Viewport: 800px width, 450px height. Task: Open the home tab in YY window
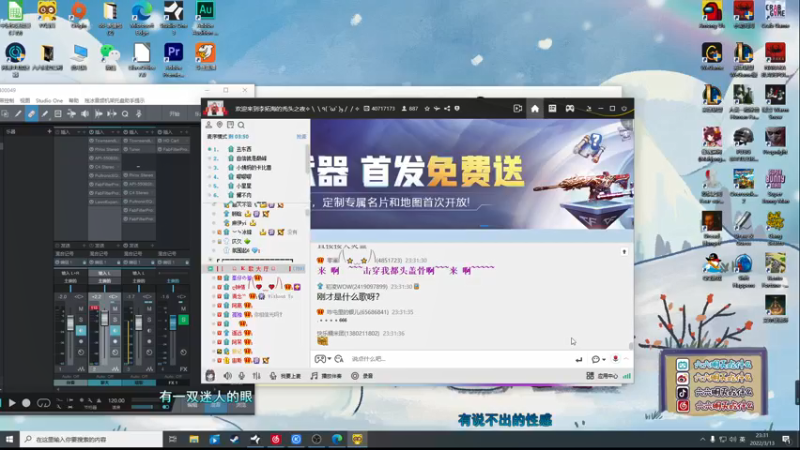coord(535,109)
